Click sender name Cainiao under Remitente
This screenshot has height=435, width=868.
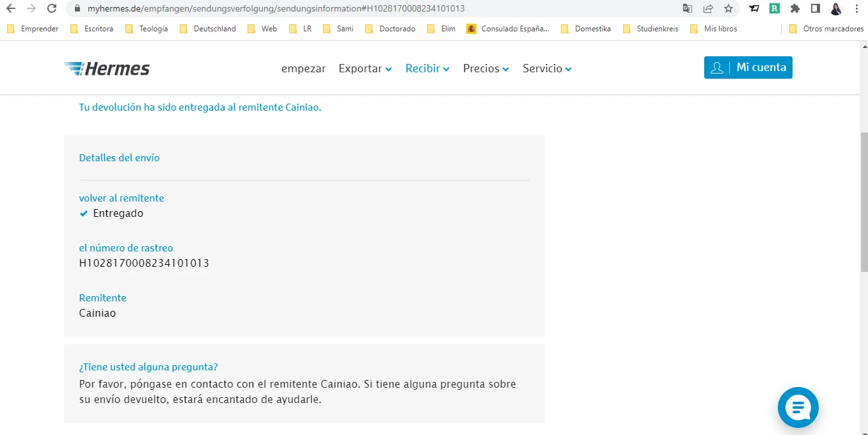point(97,313)
